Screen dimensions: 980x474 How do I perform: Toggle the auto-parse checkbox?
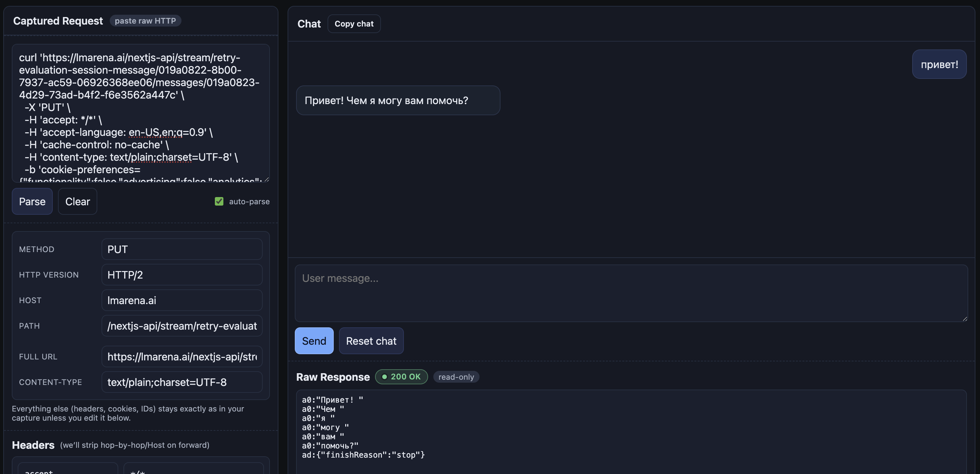[x=219, y=201]
